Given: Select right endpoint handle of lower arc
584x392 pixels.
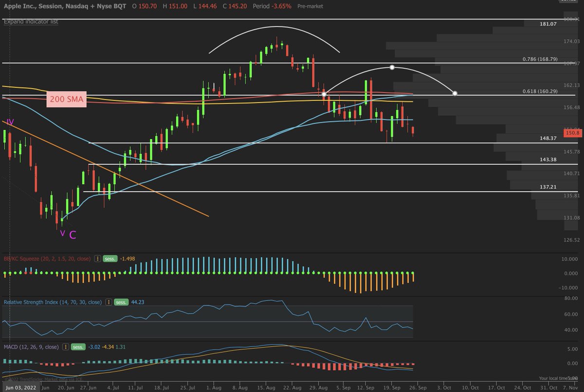Looking at the screenshot, I should pyautogui.click(x=455, y=93).
